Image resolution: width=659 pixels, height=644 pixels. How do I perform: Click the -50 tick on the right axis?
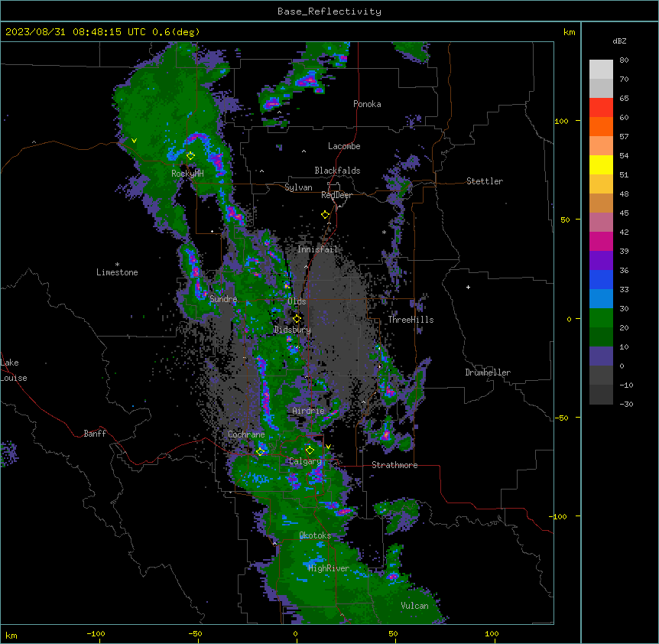coord(561,418)
